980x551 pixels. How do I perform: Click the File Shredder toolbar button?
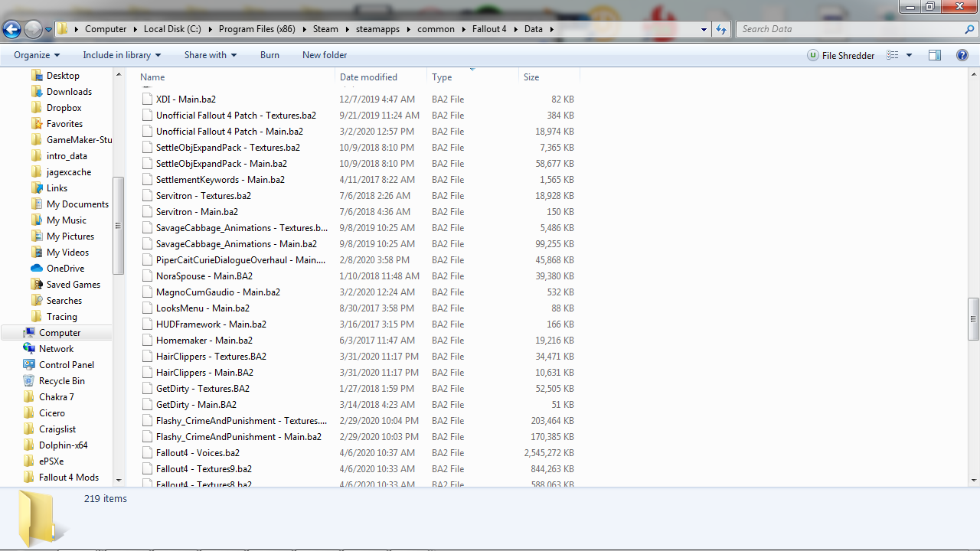(841, 55)
